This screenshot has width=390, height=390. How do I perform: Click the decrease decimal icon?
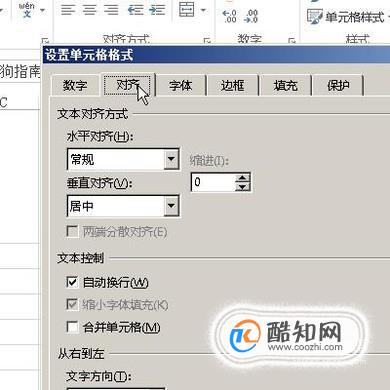pyautogui.click(x=251, y=16)
